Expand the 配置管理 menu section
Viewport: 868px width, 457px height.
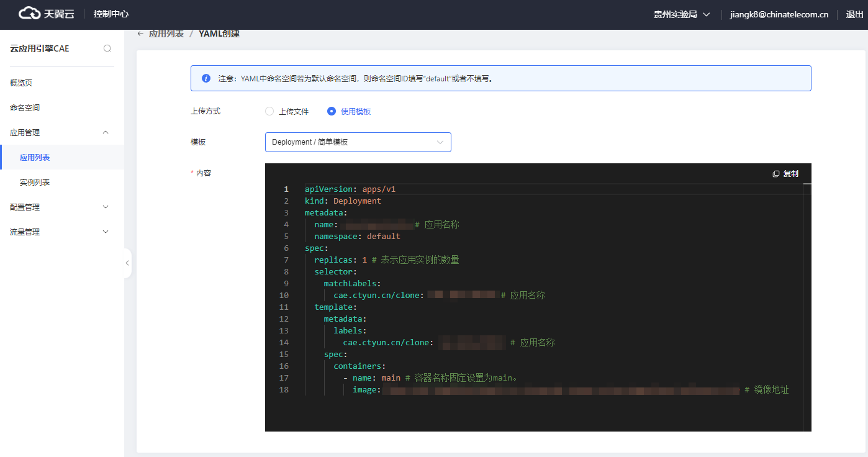(105, 207)
